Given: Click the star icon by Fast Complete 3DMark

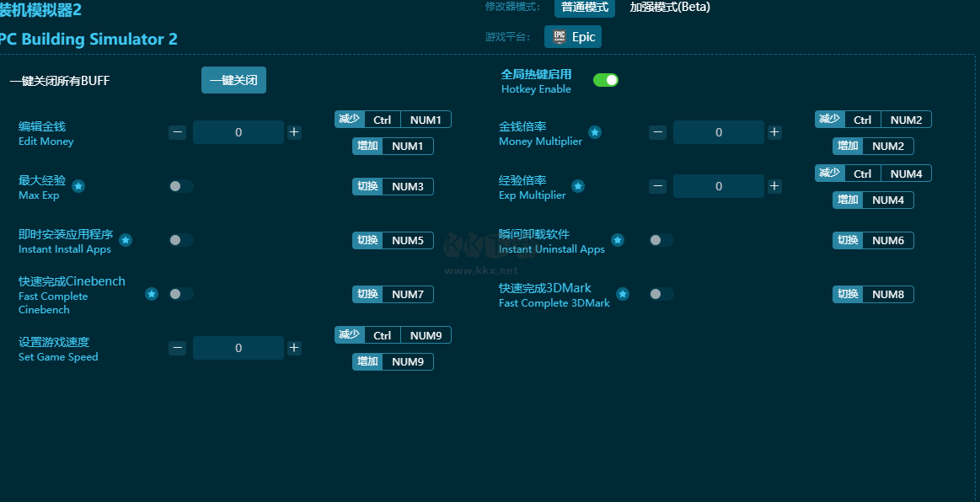Looking at the screenshot, I should [623, 294].
